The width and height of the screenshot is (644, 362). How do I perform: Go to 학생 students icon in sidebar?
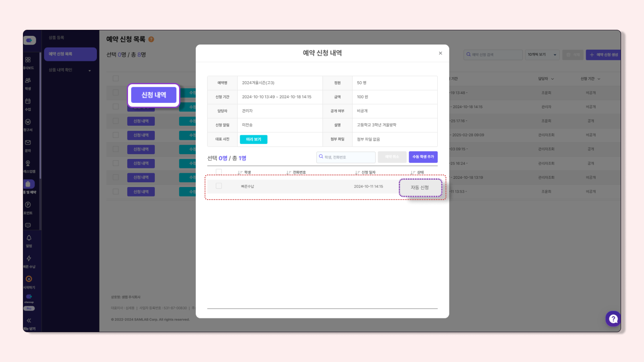click(28, 80)
